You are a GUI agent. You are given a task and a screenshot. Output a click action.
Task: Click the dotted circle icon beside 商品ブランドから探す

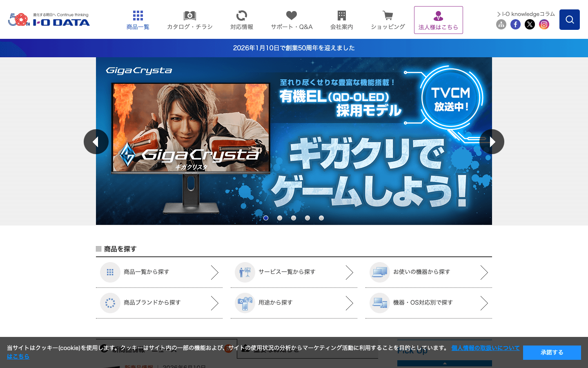coord(110,303)
